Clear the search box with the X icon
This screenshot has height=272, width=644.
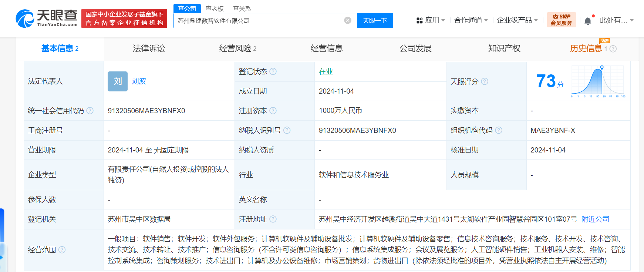348,20
